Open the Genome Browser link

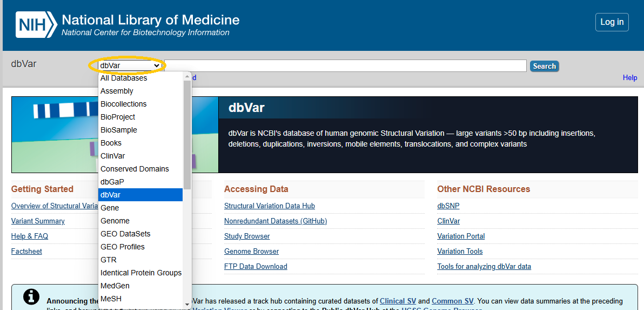click(251, 251)
